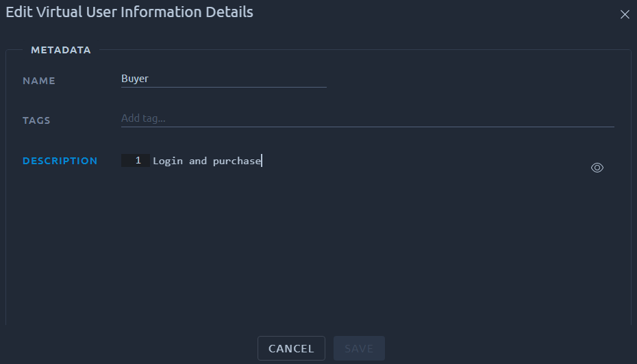Click the Buyer text in name field

[x=135, y=79]
